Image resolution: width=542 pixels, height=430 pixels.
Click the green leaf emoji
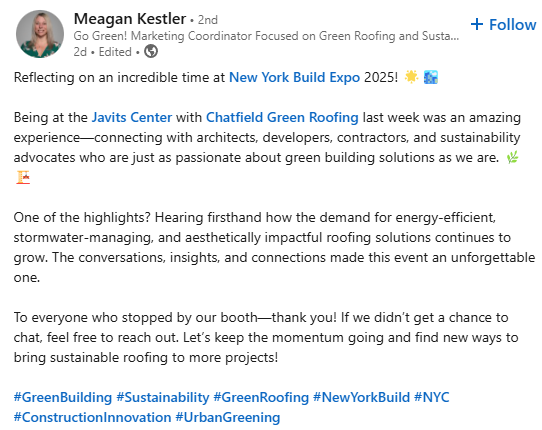click(x=512, y=157)
